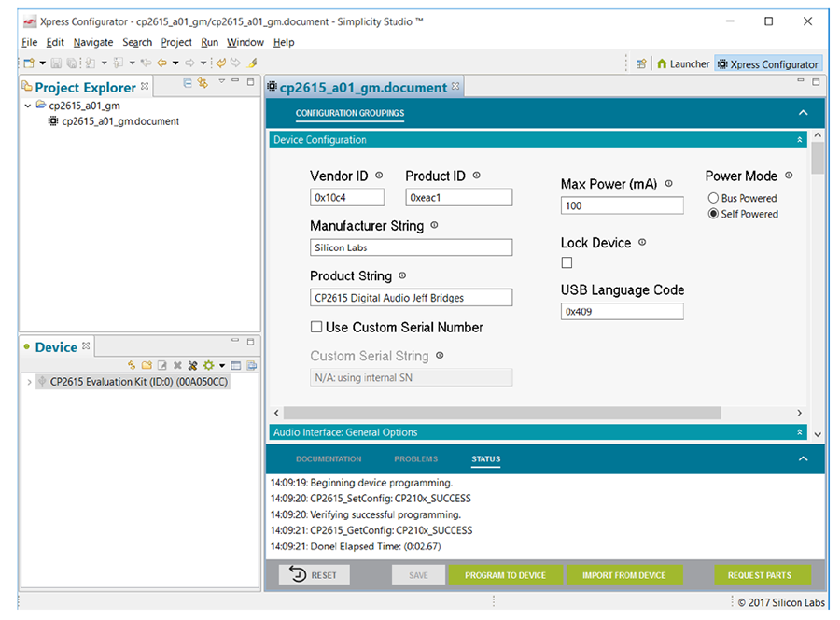840x620 pixels.
Task: Close the Project Explorer tab
Action: click(145, 86)
